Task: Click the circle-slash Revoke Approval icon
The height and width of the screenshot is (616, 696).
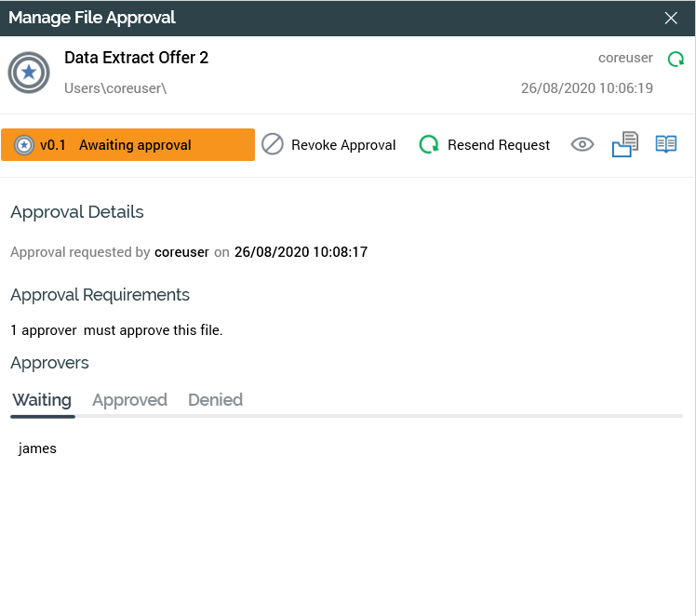Action: (273, 144)
